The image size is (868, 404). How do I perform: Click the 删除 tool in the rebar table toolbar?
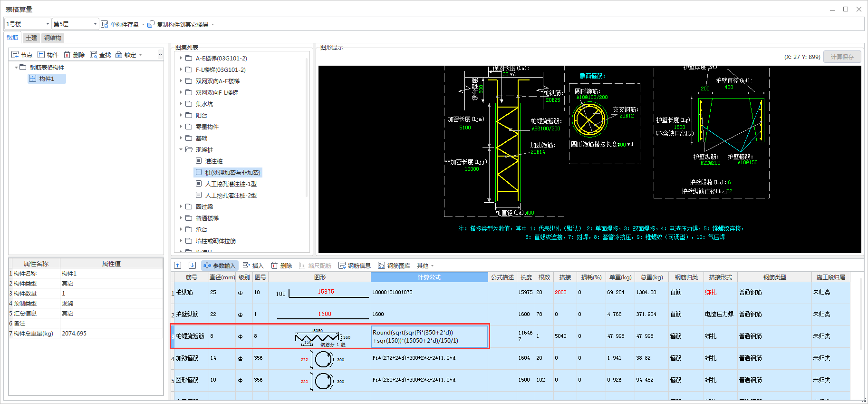pyautogui.click(x=281, y=266)
